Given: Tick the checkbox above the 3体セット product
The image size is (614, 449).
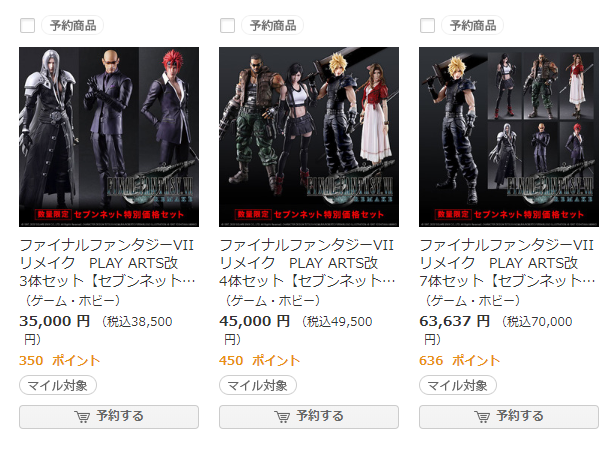Looking at the screenshot, I should click(x=27, y=26).
